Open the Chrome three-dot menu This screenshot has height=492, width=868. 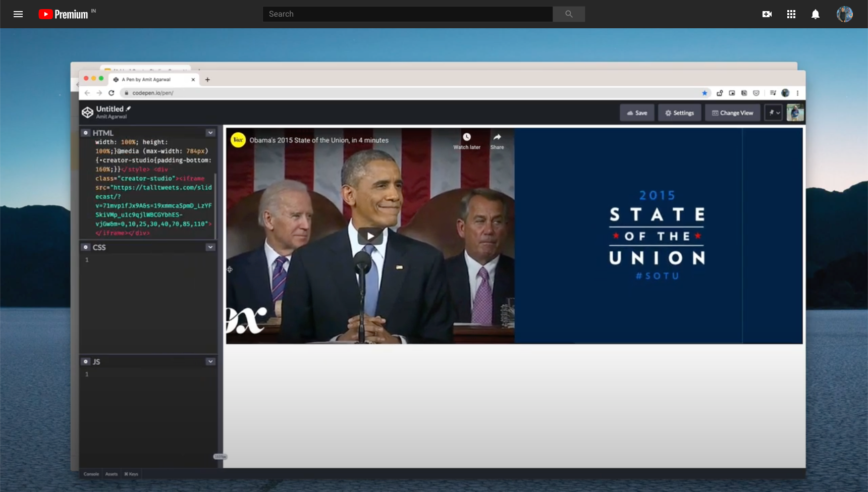coord(797,93)
